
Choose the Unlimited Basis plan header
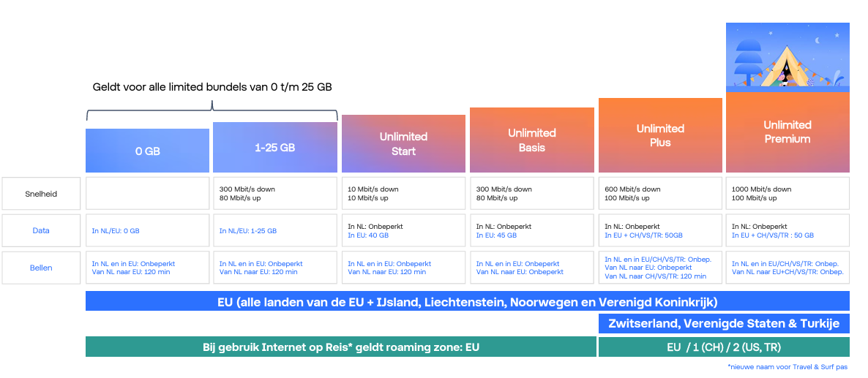pyautogui.click(x=532, y=140)
